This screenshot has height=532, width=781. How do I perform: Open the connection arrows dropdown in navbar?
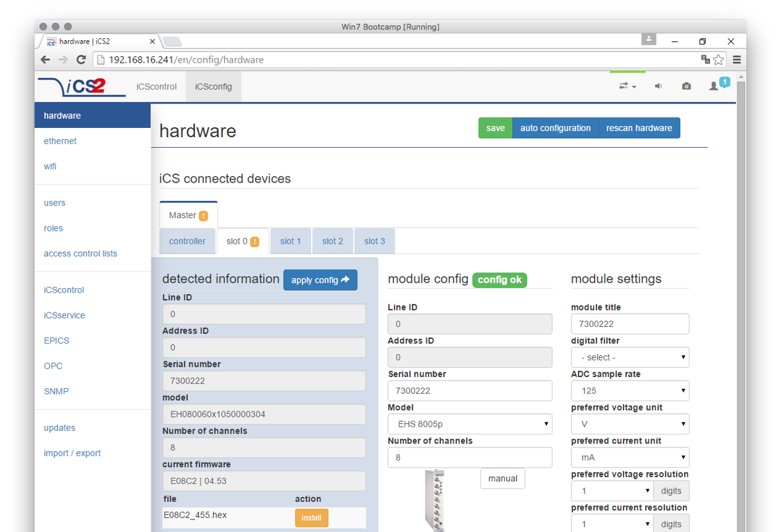(x=627, y=86)
